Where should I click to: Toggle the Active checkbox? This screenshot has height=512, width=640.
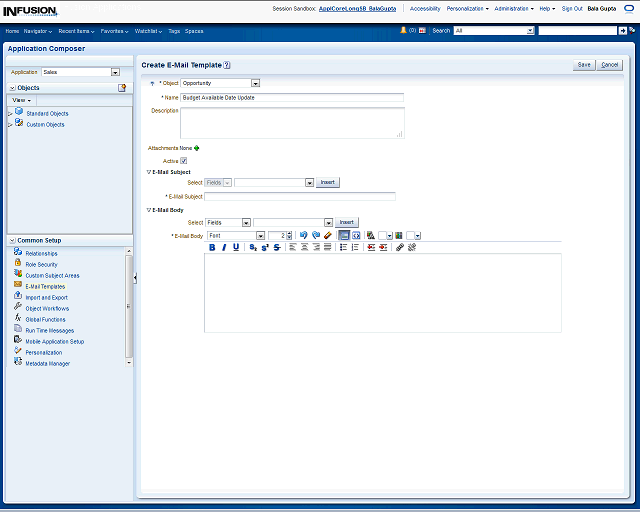point(184,160)
